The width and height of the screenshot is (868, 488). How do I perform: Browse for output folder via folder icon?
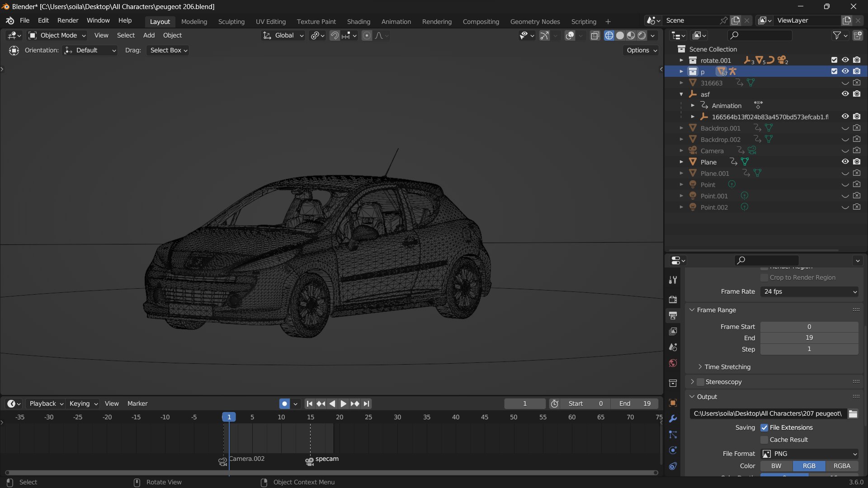point(853,413)
